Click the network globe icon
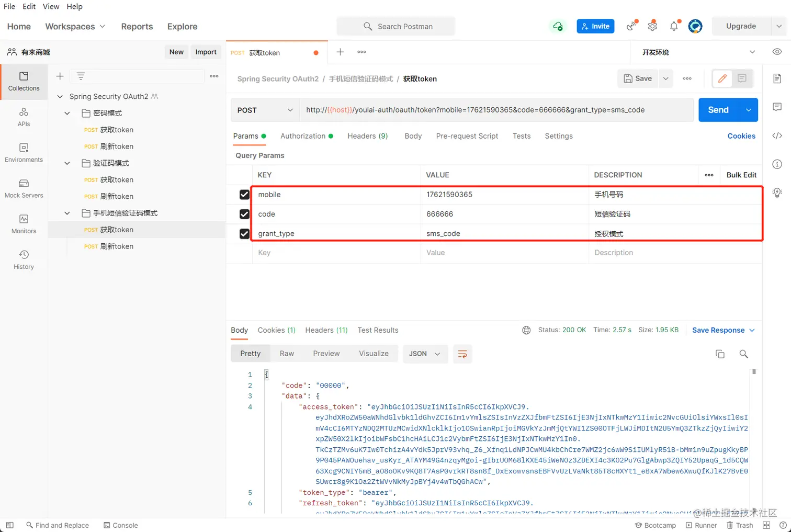The width and height of the screenshot is (791, 532). pyautogui.click(x=526, y=330)
